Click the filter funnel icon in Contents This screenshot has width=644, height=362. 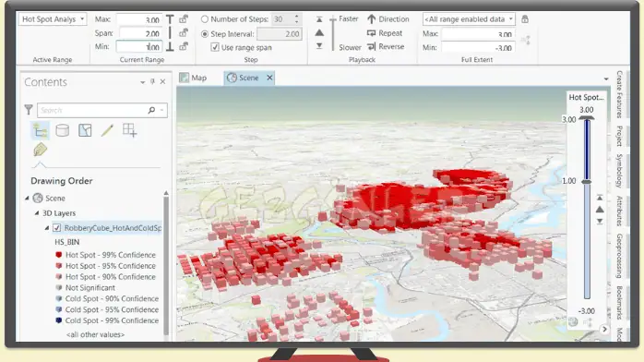tap(29, 110)
